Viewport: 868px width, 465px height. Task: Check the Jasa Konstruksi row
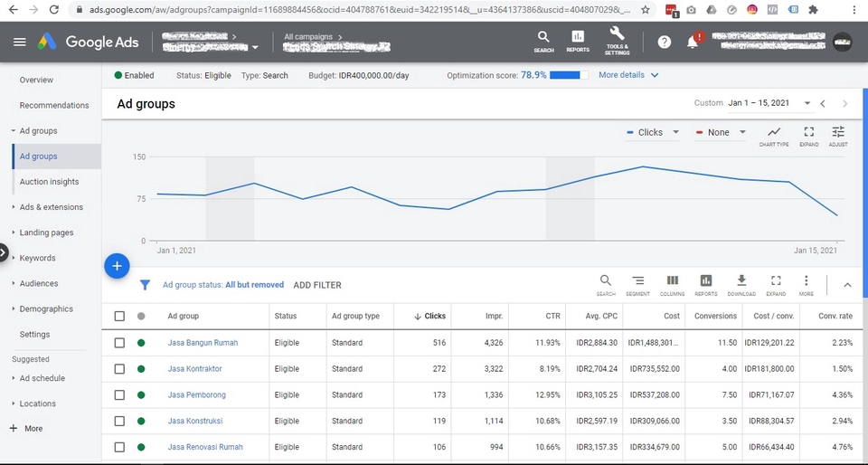pyautogui.click(x=119, y=421)
